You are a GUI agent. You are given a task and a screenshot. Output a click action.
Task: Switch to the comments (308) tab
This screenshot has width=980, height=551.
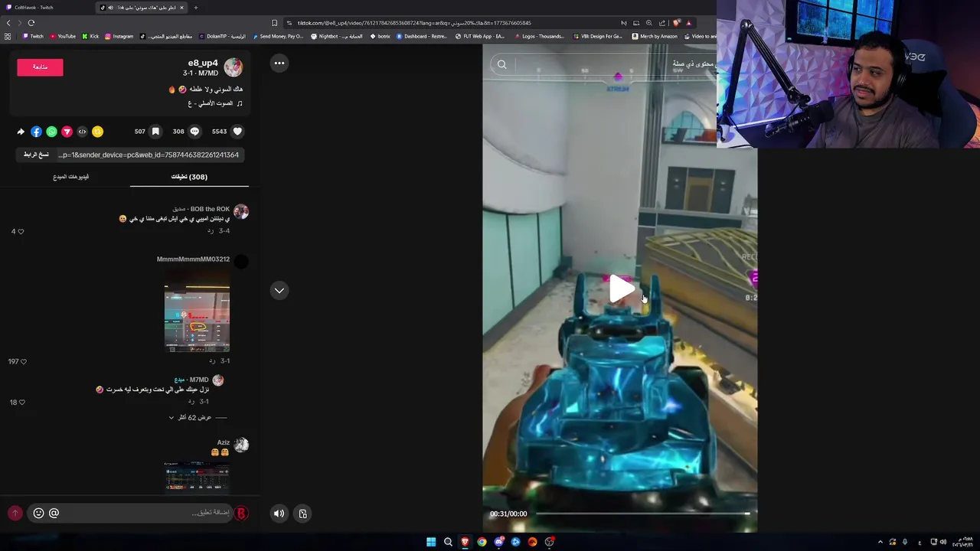click(x=189, y=177)
